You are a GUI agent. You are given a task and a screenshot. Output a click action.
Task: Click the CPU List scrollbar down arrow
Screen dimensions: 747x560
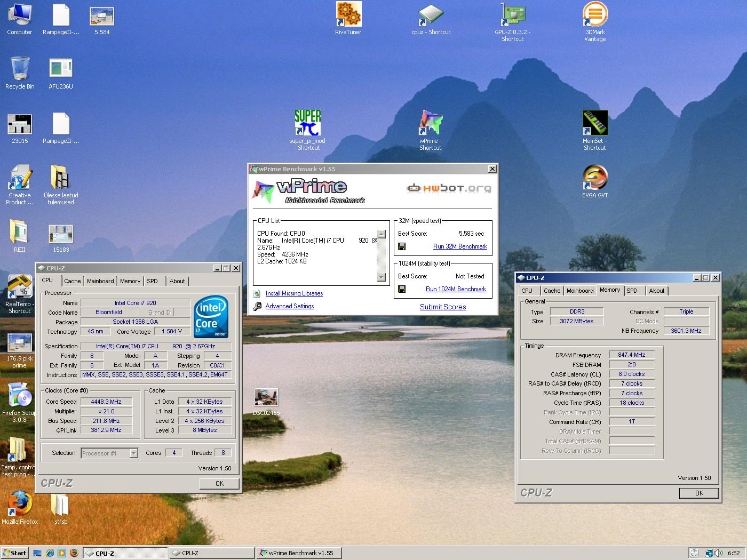(x=382, y=277)
